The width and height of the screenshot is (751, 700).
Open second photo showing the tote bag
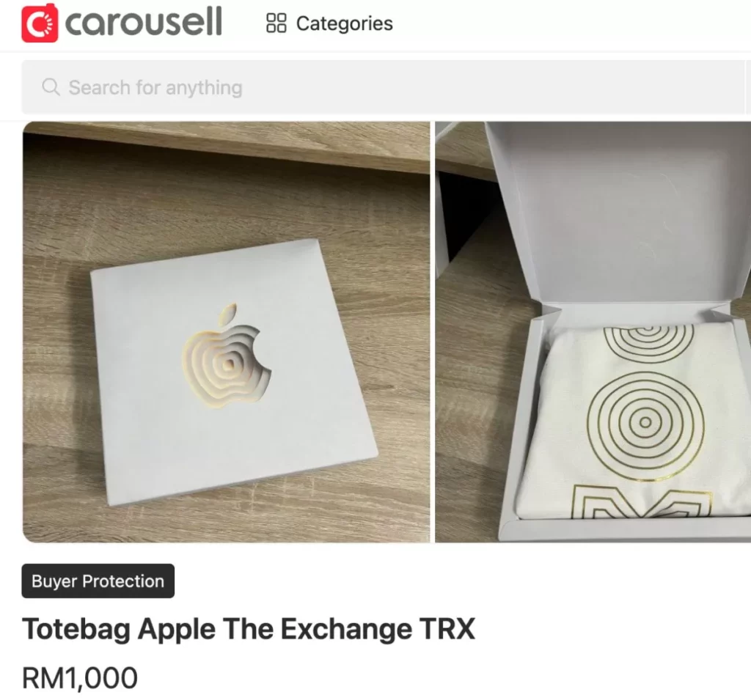(593, 332)
